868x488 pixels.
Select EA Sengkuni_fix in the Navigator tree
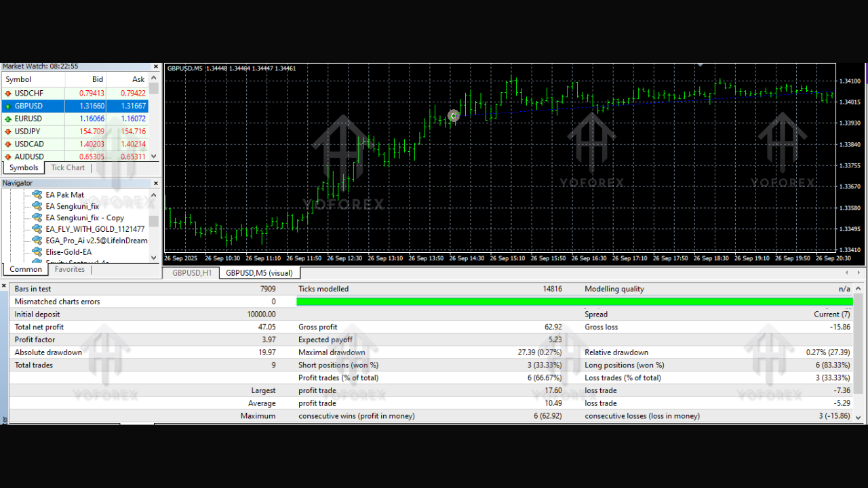(72, 207)
